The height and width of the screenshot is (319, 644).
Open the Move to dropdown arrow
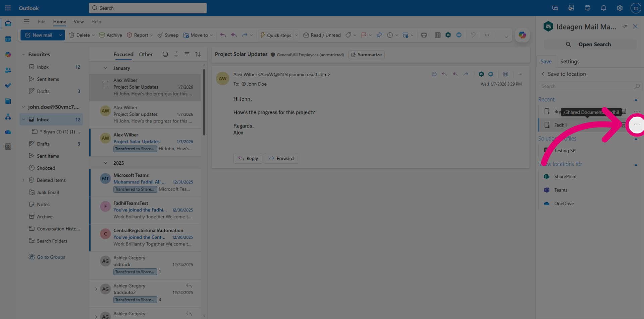point(211,35)
